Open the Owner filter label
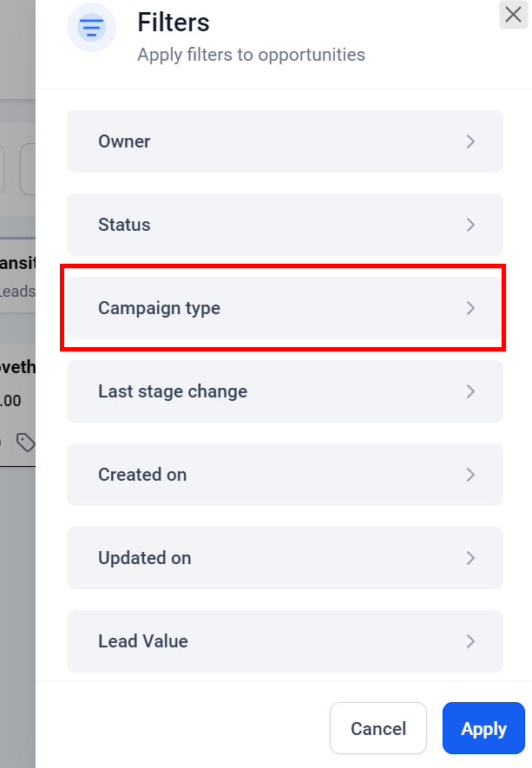Viewport: 532px width, 768px height. tap(124, 141)
